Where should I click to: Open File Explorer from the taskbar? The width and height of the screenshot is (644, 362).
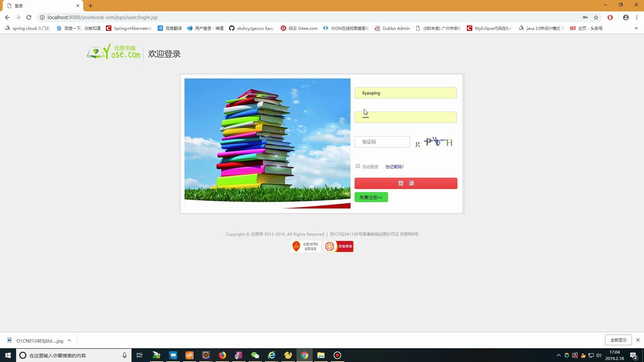coord(321,355)
